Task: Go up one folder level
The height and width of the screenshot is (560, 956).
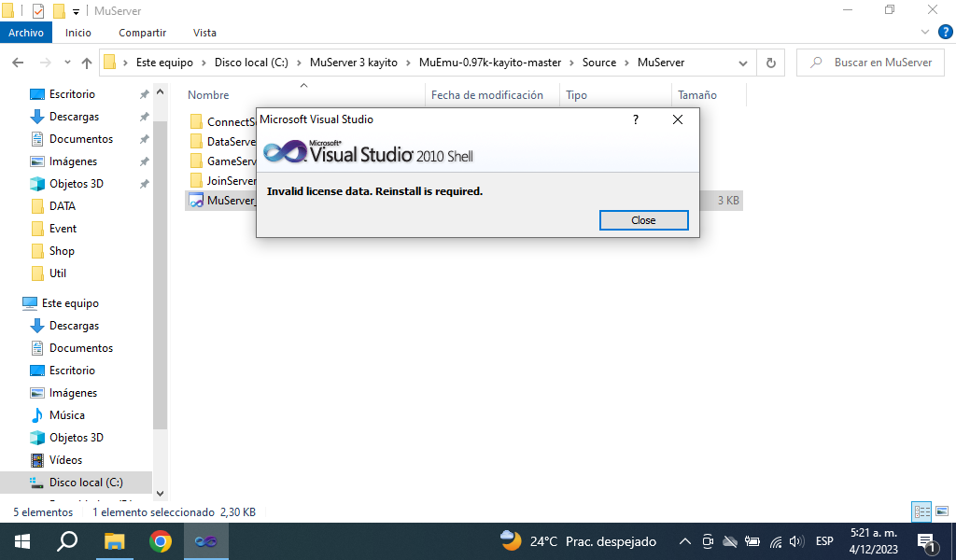Action: click(87, 63)
